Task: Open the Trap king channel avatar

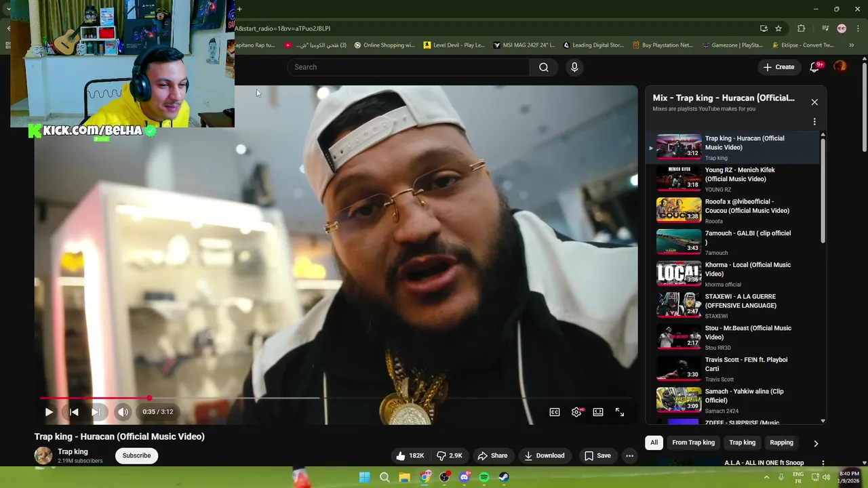Action: coord(43,455)
